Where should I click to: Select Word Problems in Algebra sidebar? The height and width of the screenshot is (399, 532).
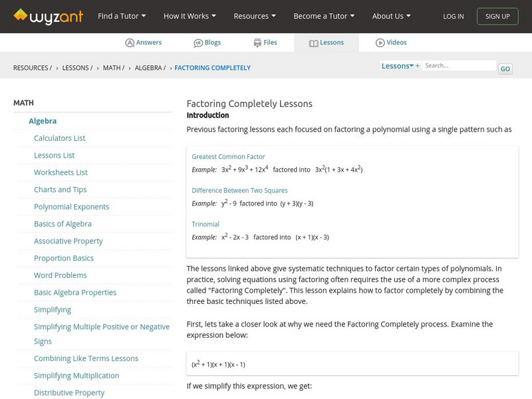[x=60, y=275]
